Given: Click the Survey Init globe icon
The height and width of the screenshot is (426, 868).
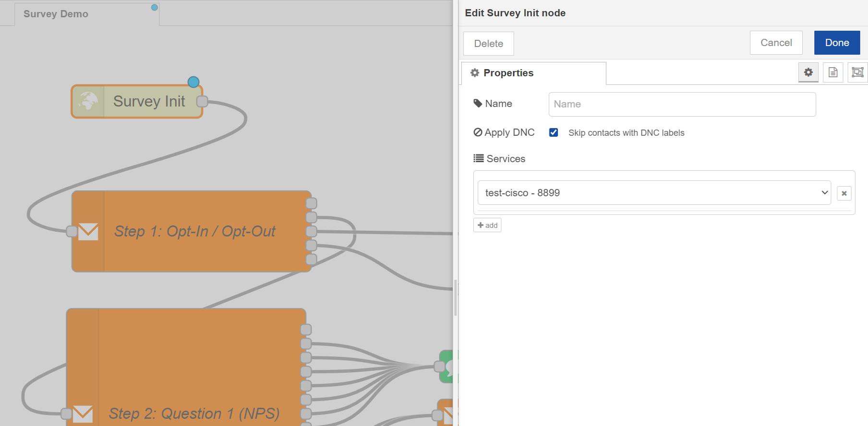Looking at the screenshot, I should click(88, 101).
